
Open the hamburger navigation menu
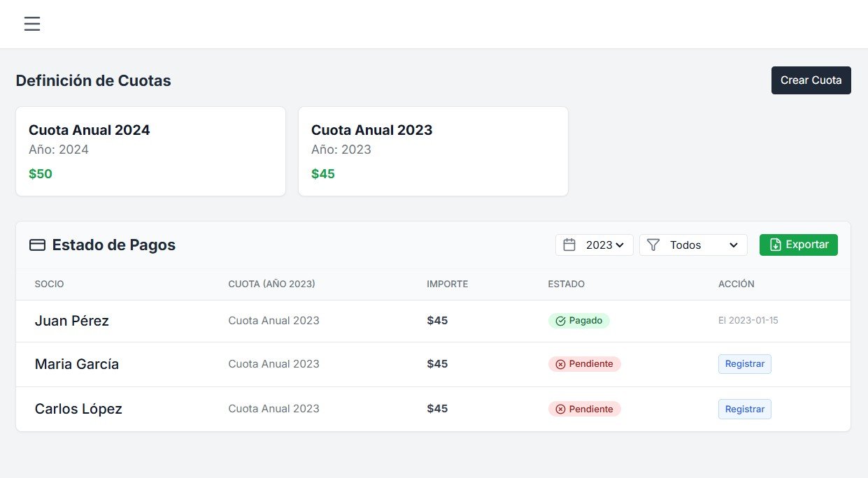tap(32, 23)
